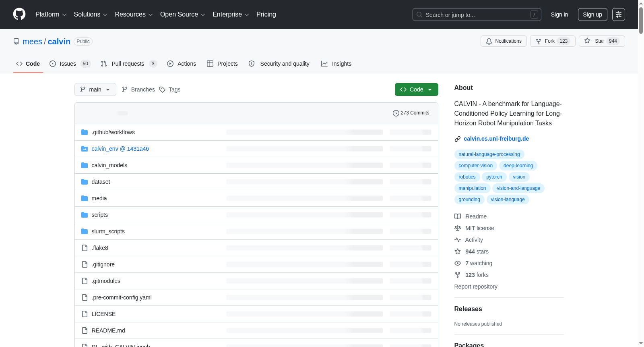
Task: Star the calvin repository
Action: [602, 41]
